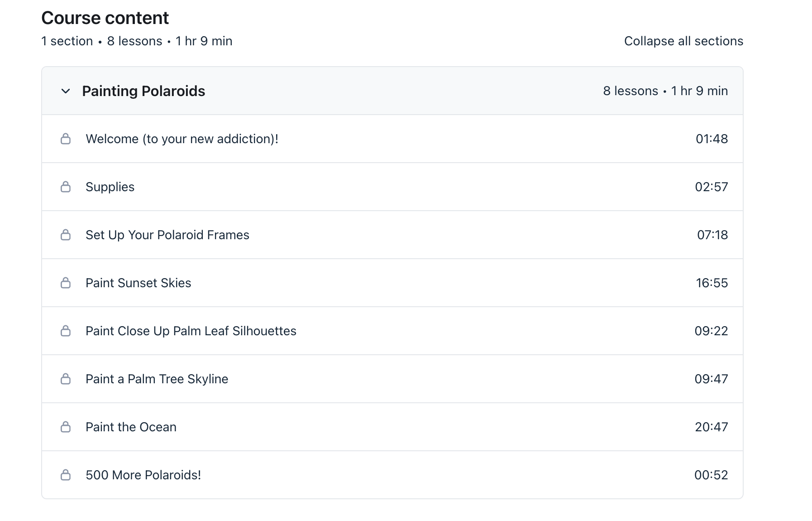Open Paint Close Up Palm Leaf Silhouettes
Viewport: 812px width, 521px height.
[x=191, y=331]
